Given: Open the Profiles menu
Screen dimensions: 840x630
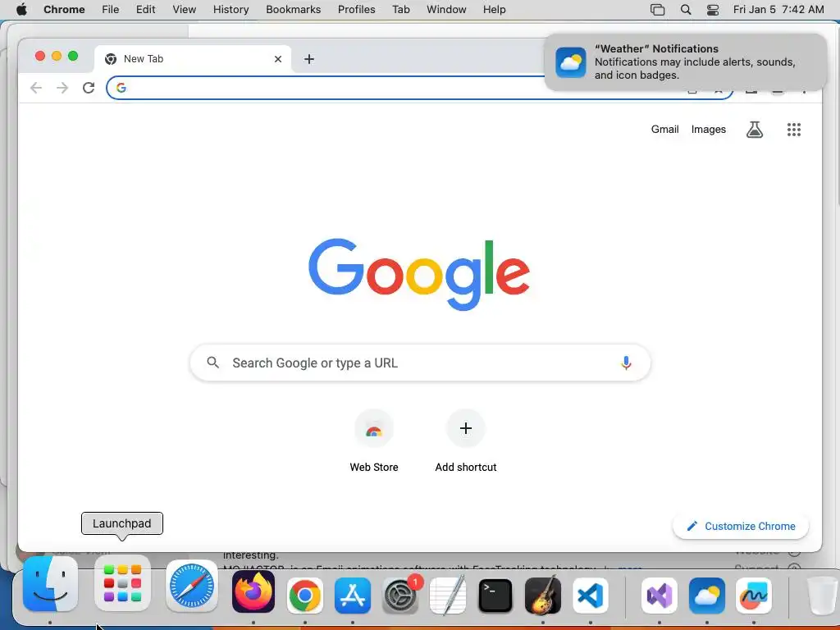Looking at the screenshot, I should pyautogui.click(x=356, y=10).
